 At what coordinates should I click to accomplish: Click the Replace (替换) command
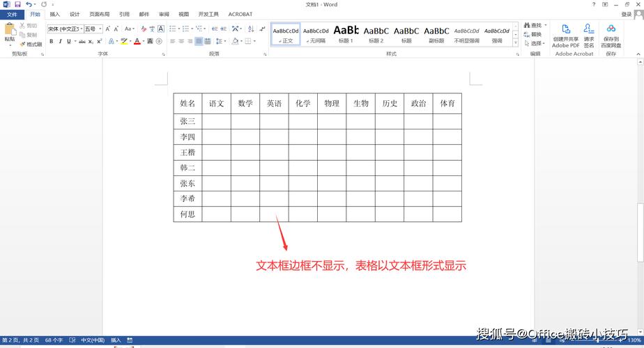click(x=533, y=35)
